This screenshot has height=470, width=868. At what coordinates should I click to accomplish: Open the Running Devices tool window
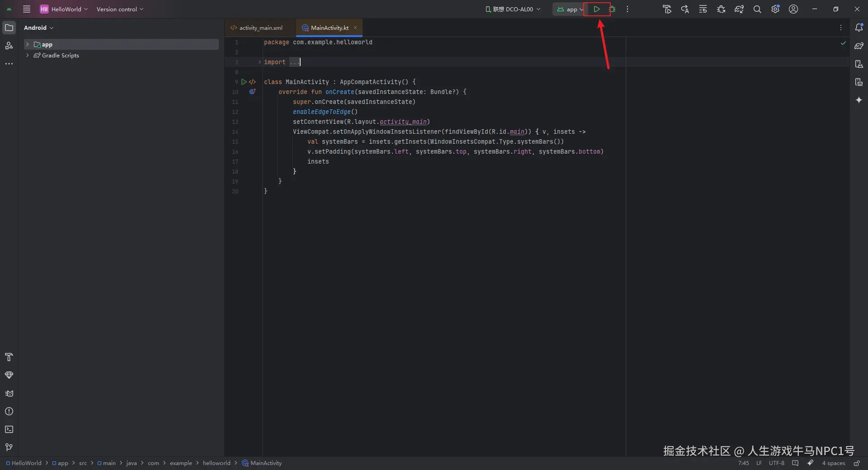tap(859, 82)
